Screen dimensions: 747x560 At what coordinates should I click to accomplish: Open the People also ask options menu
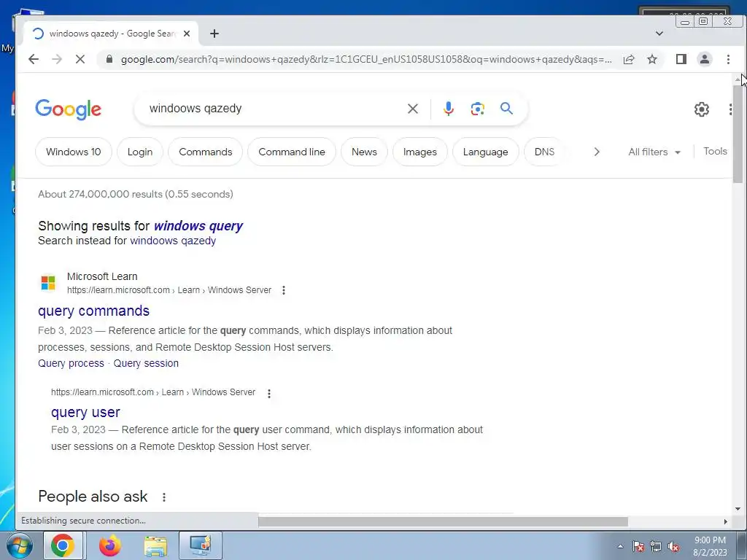click(164, 497)
